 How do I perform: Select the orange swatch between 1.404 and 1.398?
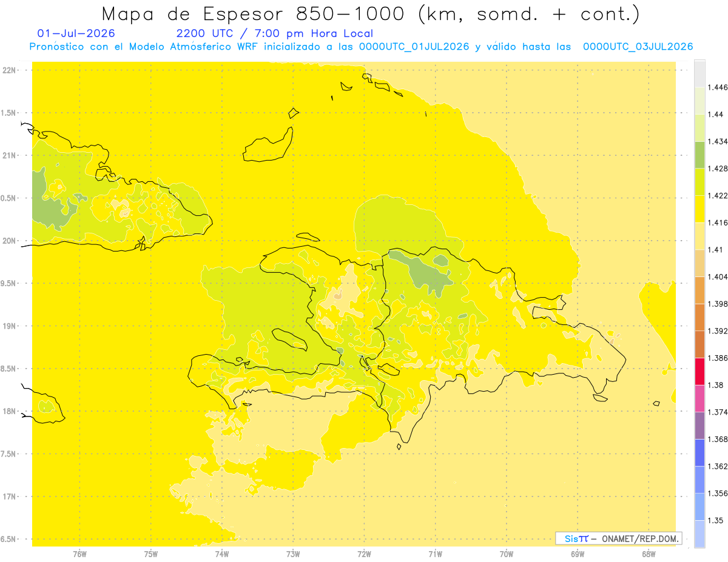tap(699, 290)
